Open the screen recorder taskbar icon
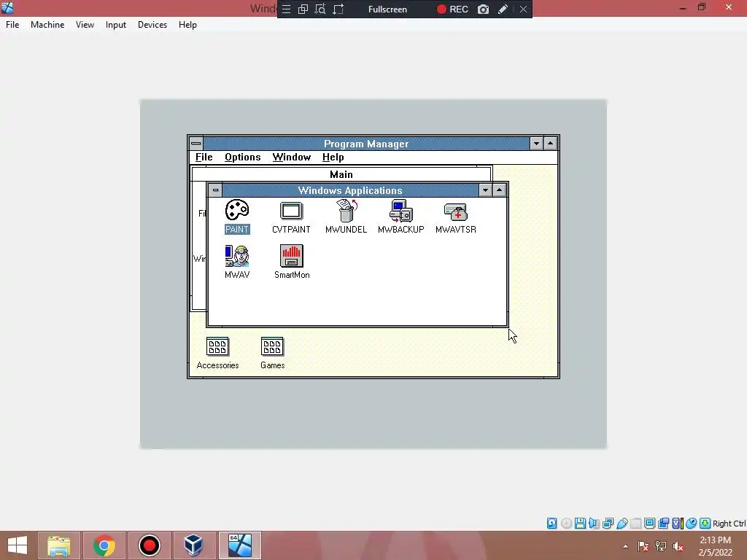The height and width of the screenshot is (560, 747). point(149,545)
